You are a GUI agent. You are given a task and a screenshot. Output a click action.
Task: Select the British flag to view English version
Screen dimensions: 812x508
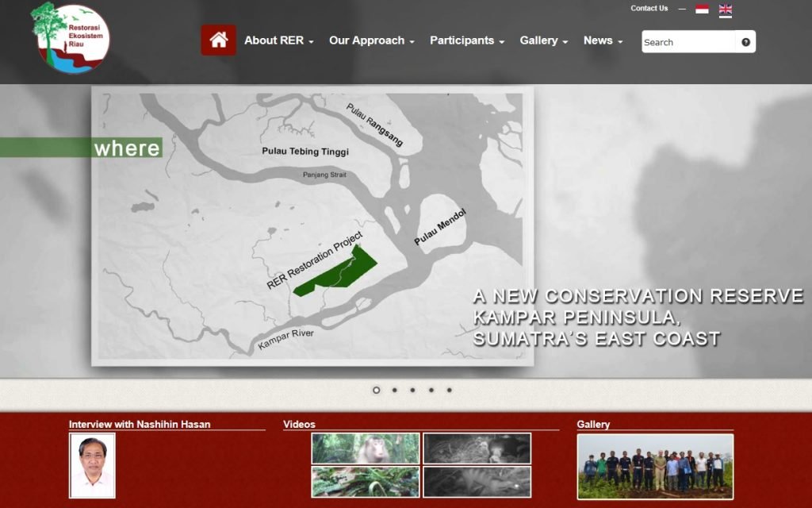[x=724, y=10]
